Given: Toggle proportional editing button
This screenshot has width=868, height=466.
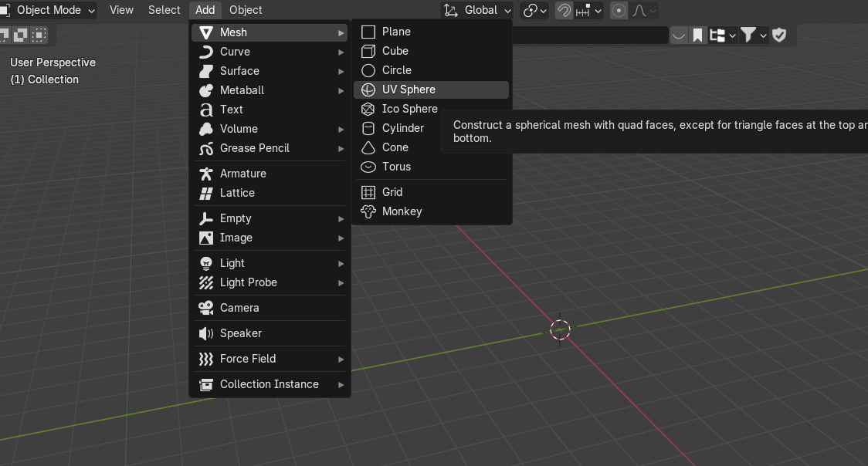Looking at the screenshot, I should click(x=619, y=10).
